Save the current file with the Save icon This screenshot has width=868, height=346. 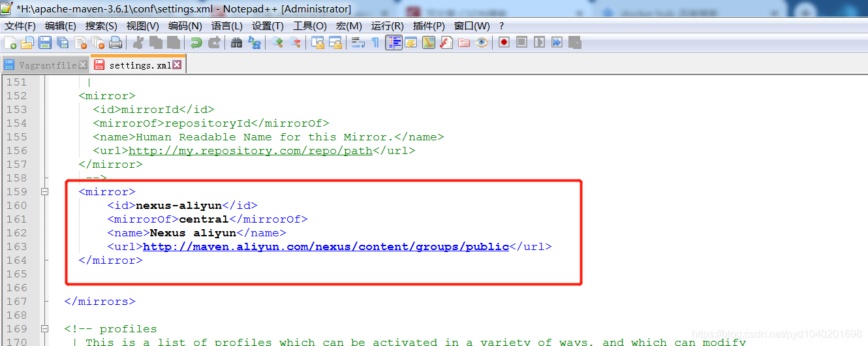click(x=45, y=42)
